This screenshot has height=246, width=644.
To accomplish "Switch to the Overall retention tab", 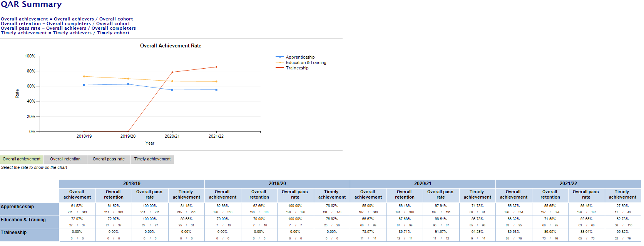I will (65, 159).
